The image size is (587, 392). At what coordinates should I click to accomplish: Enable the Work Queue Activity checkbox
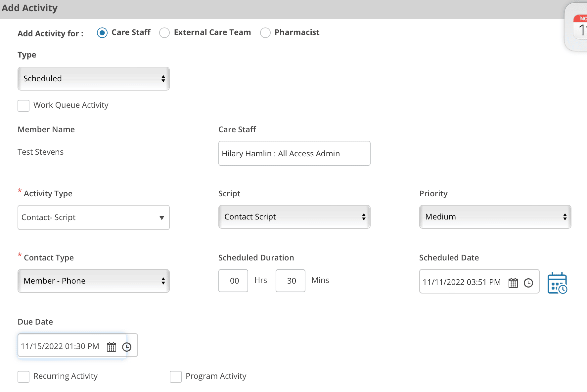point(23,106)
